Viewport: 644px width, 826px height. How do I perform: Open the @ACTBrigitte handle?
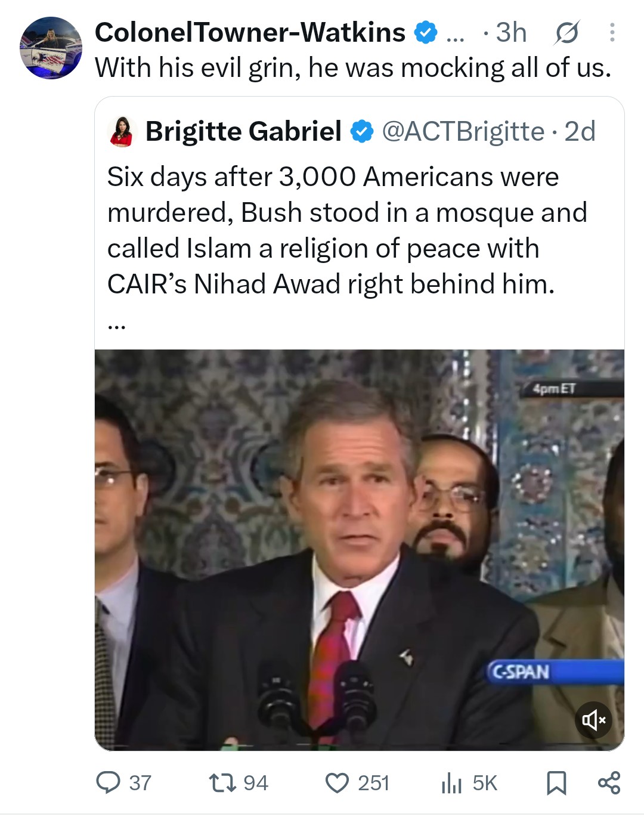463,131
